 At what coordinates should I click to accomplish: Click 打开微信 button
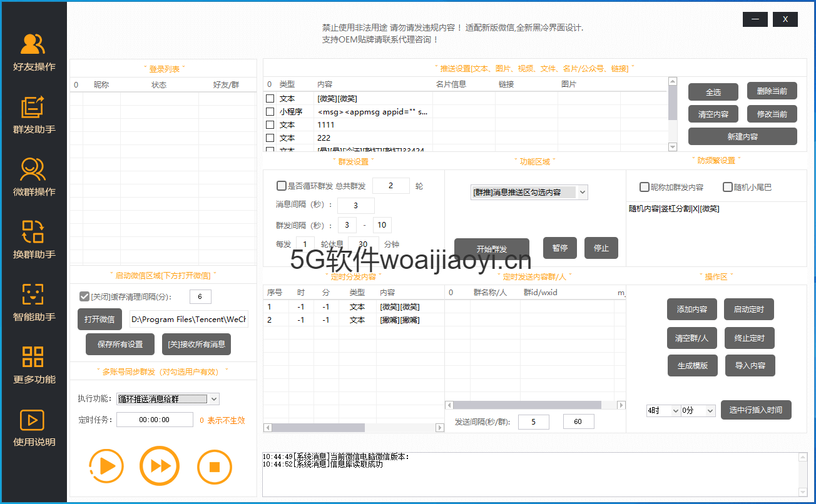point(99,319)
